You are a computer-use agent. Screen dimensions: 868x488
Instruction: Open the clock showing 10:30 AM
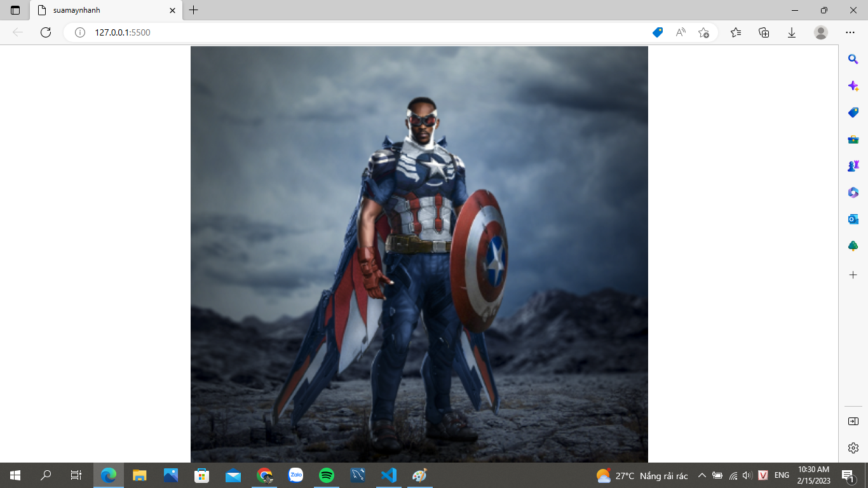(814, 475)
